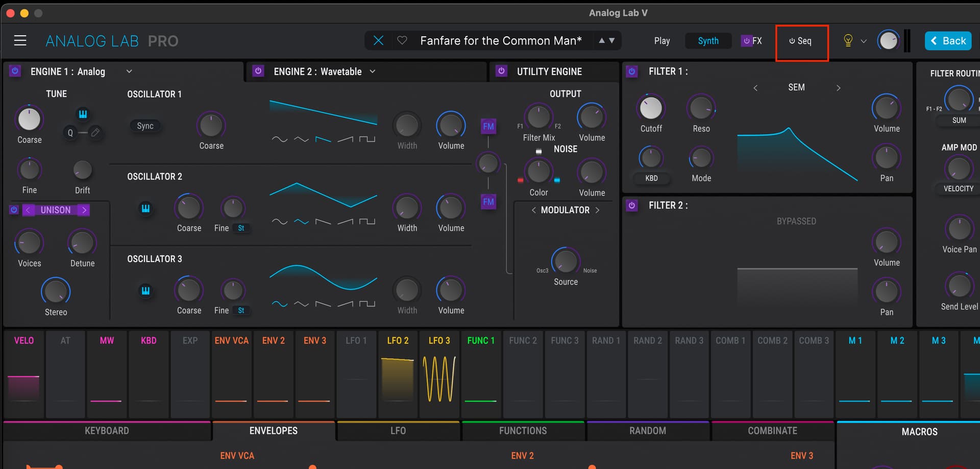Click the Filter 1 SEM response graph
This screenshot has height=469, width=980.
797,154
